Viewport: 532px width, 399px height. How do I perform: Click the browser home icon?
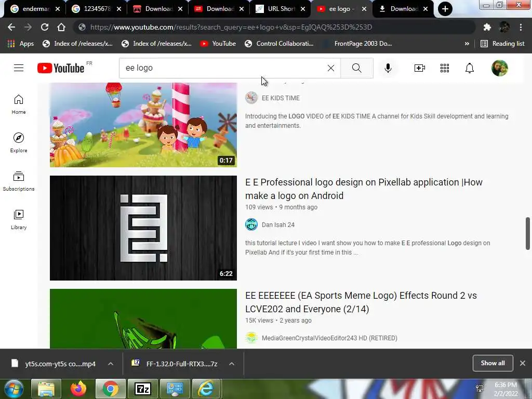(x=61, y=27)
